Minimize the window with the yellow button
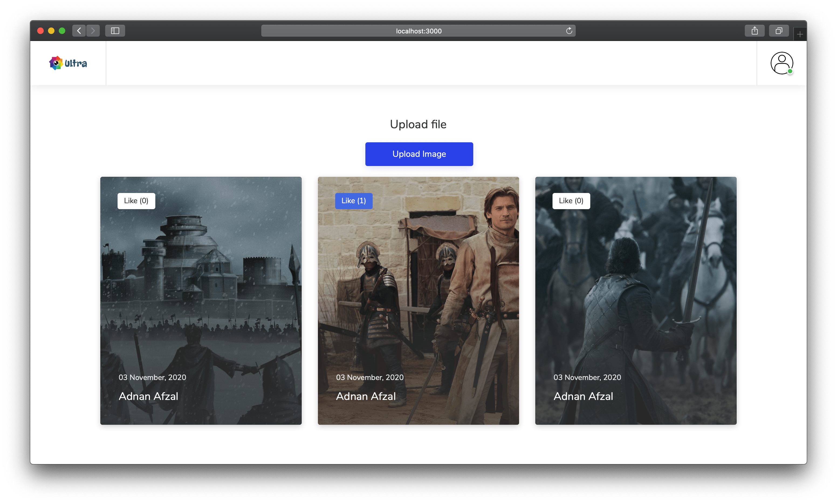Image resolution: width=837 pixels, height=504 pixels. 51,31
